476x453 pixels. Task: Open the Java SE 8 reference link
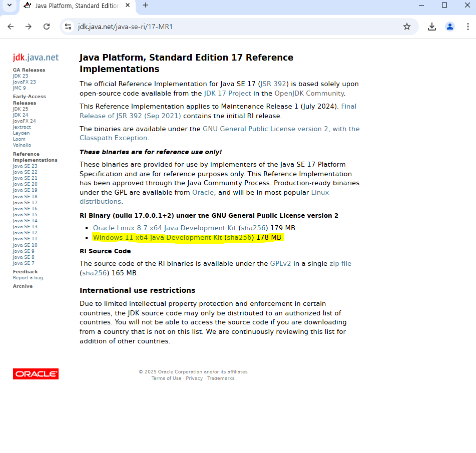[x=24, y=257]
